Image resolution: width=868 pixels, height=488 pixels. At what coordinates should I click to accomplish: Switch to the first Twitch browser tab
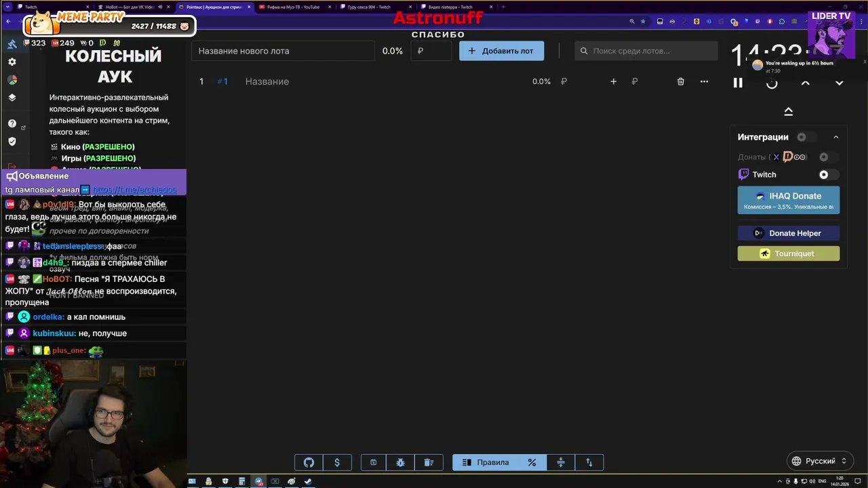pos(53,7)
